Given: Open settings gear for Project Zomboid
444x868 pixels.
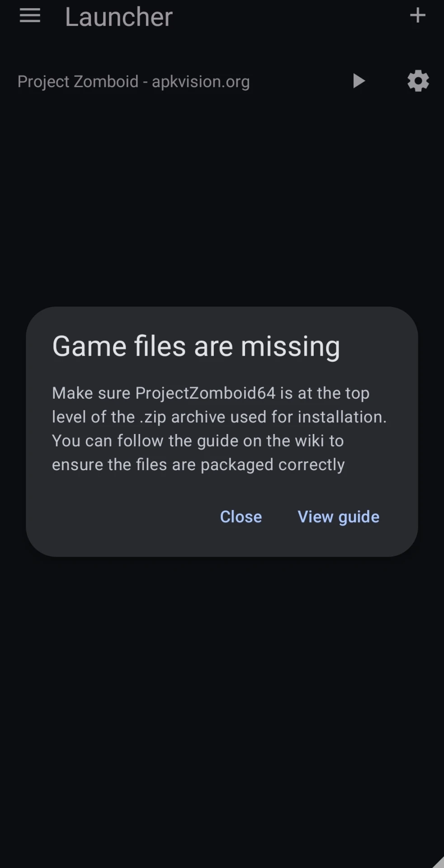Looking at the screenshot, I should click(x=418, y=81).
